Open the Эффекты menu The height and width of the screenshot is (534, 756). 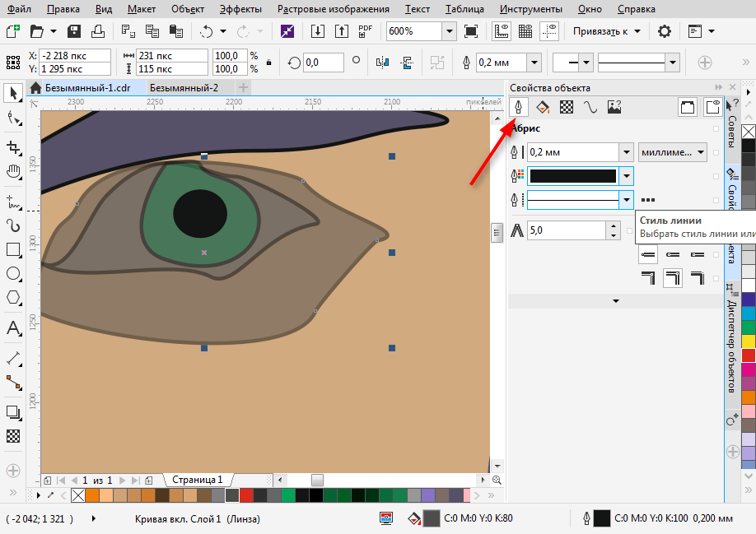click(x=241, y=9)
